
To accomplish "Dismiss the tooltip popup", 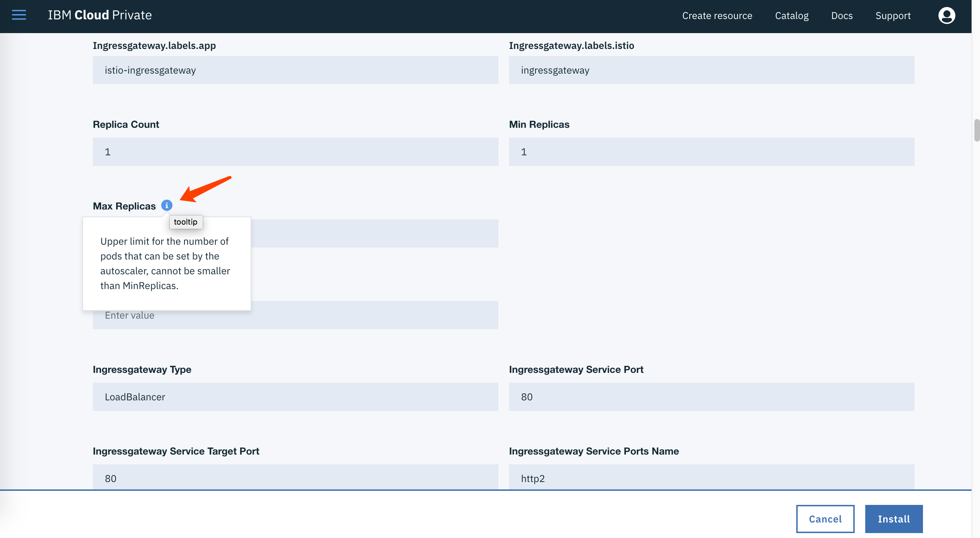I will tap(186, 222).
